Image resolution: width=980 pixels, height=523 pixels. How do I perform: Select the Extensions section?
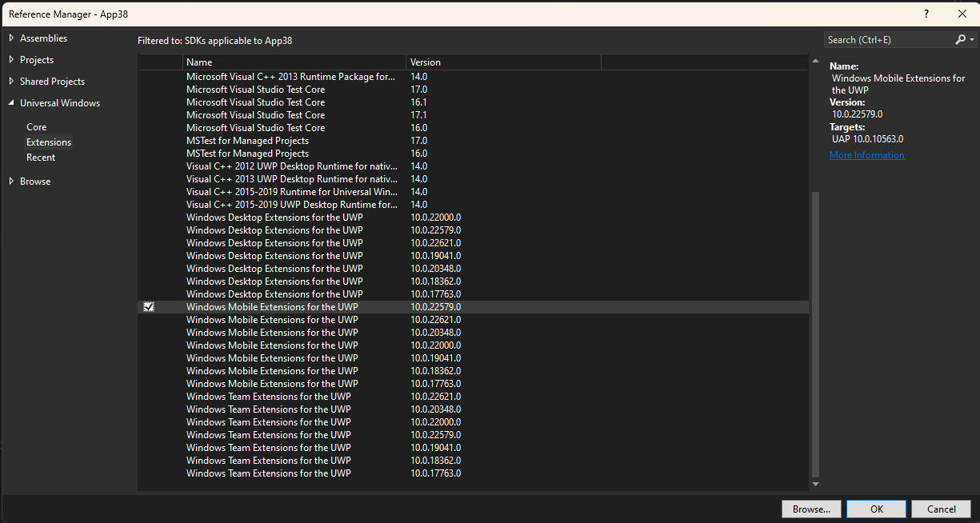point(48,142)
